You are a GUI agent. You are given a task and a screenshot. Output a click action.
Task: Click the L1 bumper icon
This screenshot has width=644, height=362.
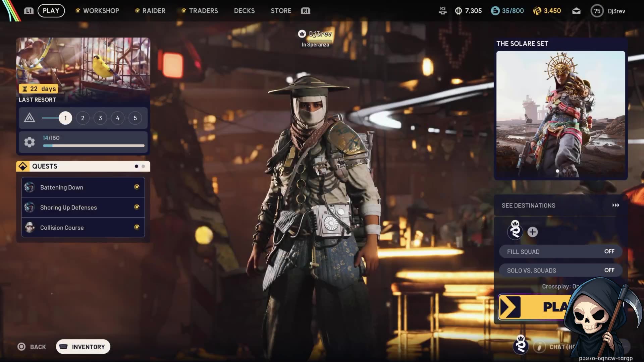tap(29, 11)
